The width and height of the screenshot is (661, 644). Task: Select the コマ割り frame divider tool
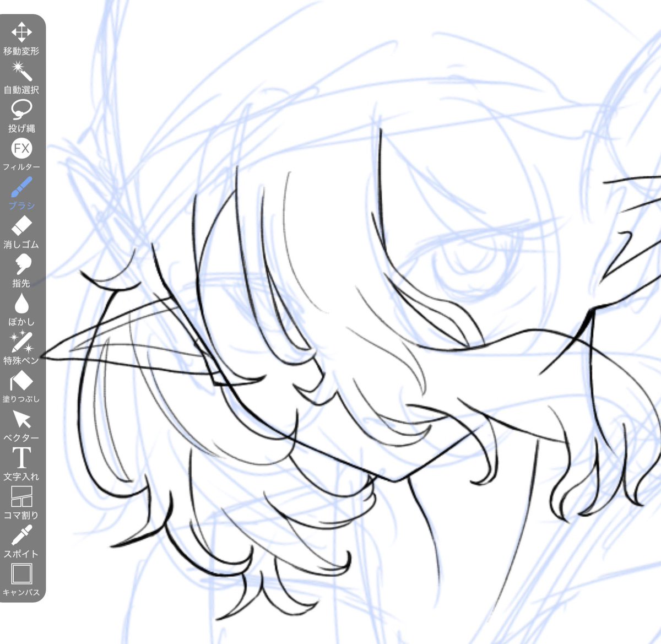click(21, 503)
